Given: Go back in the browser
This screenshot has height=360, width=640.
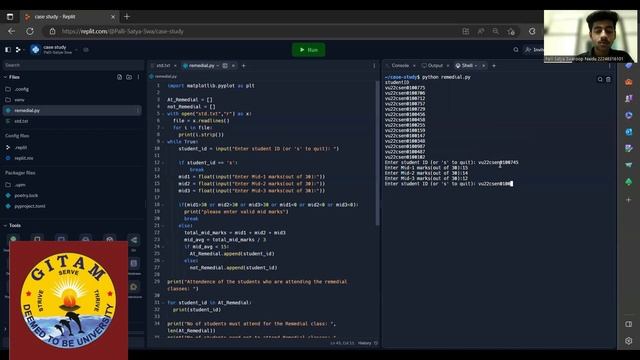Looking at the screenshot, I should [11, 31].
